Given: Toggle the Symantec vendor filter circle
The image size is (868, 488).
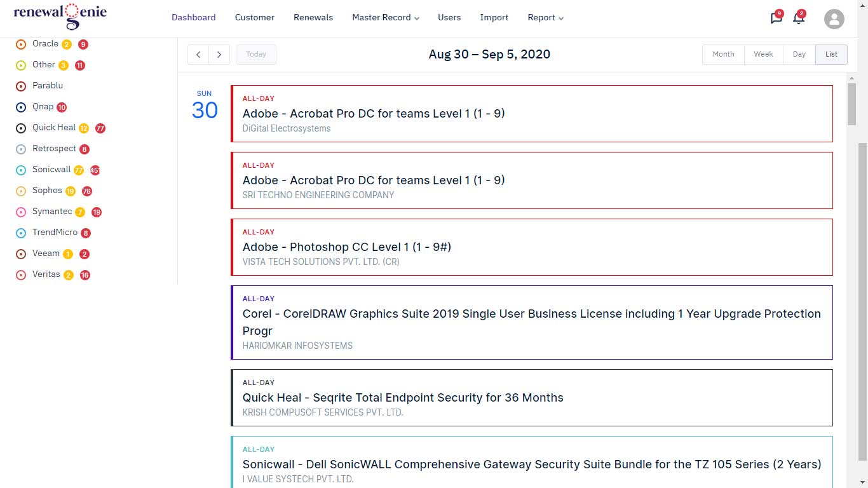Looking at the screenshot, I should 21,212.
